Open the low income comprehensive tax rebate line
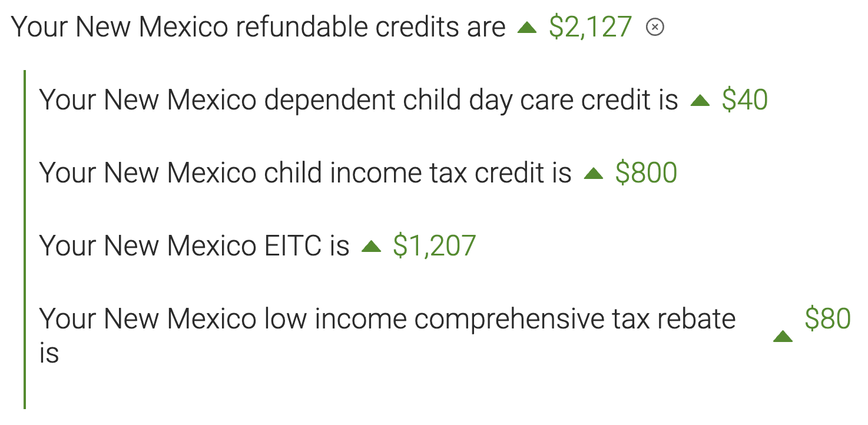 click(x=445, y=336)
